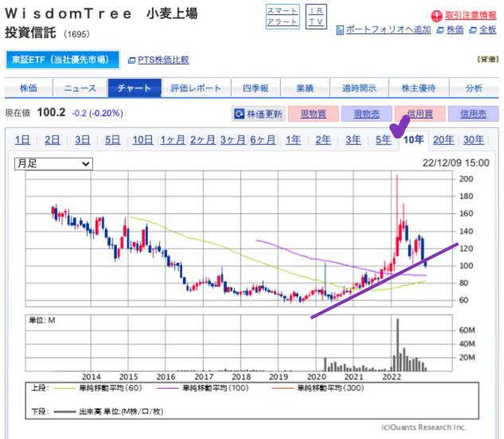Click the 信用買 button
504x439 pixels.
click(x=420, y=114)
